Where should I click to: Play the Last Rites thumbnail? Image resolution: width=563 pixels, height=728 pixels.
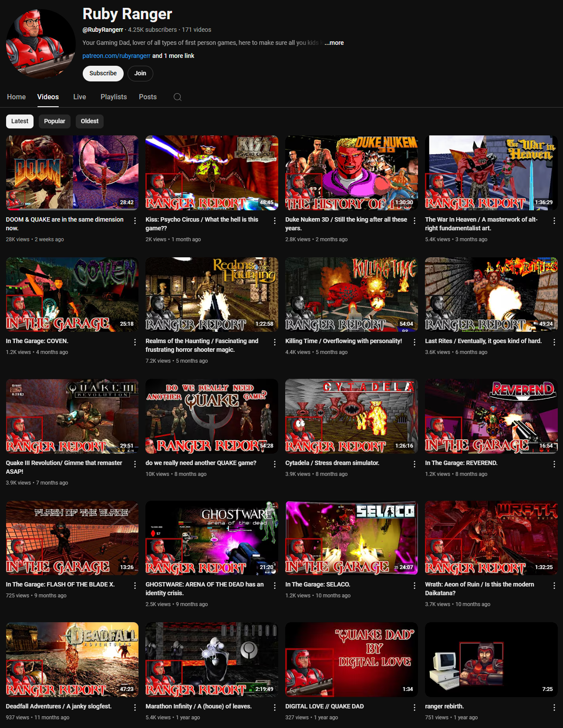tap(491, 294)
